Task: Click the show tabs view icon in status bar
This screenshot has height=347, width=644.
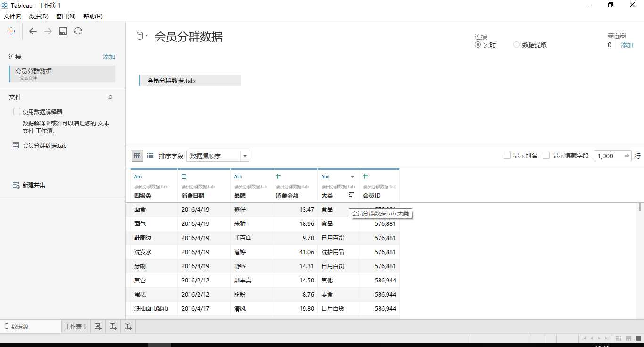Action: (638, 339)
